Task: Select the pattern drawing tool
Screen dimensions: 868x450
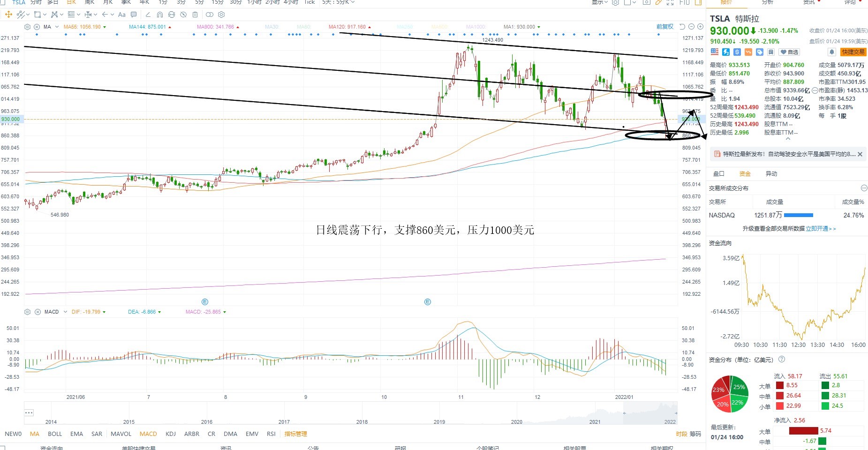Action: click(x=54, y=15)
